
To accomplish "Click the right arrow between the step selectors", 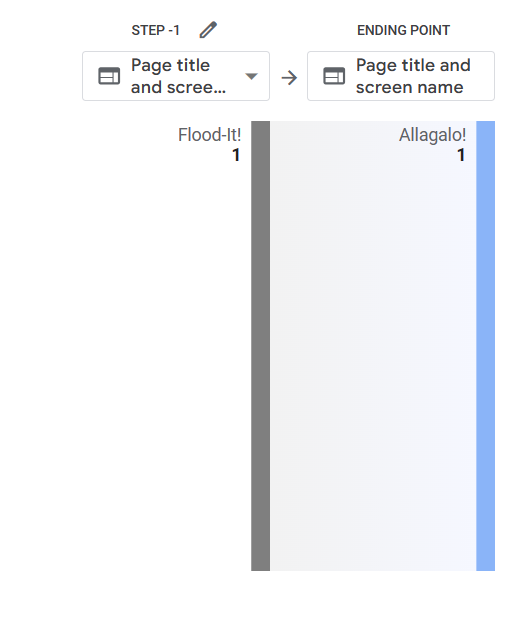I will coord(289,77).
